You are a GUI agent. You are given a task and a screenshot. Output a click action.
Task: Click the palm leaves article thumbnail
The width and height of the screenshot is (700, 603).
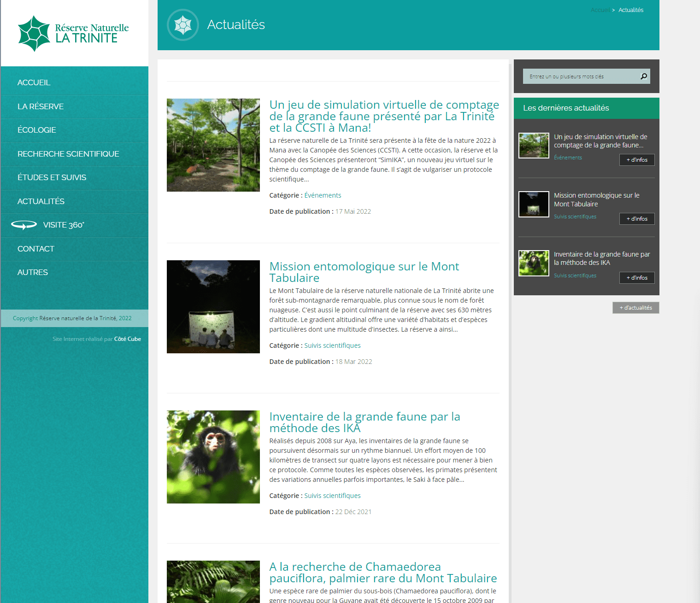213,582
